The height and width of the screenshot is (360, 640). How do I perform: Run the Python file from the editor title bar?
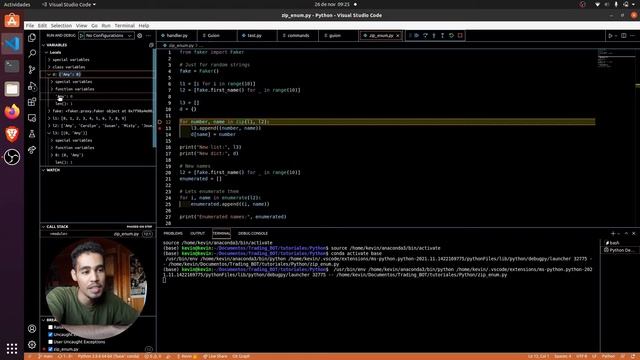(x=611, y=36)
